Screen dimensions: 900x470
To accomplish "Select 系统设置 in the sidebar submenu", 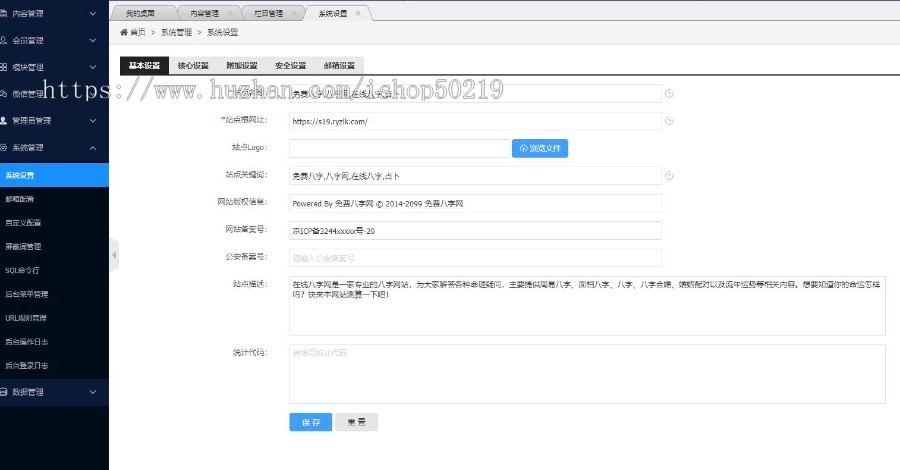I will 54,175.
